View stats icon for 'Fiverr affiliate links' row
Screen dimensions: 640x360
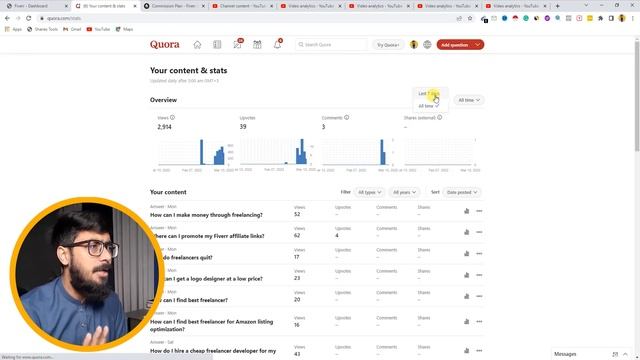(x=467, y=232)
